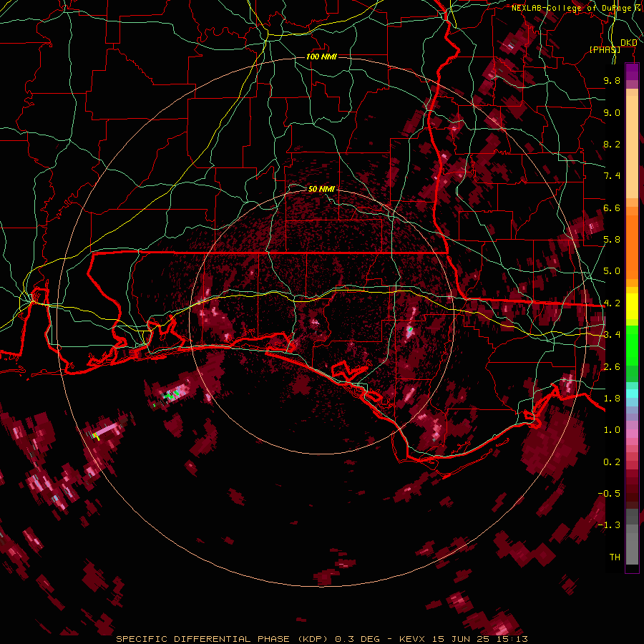
Task: Click the 8.2 scale value
Action: 612,144
